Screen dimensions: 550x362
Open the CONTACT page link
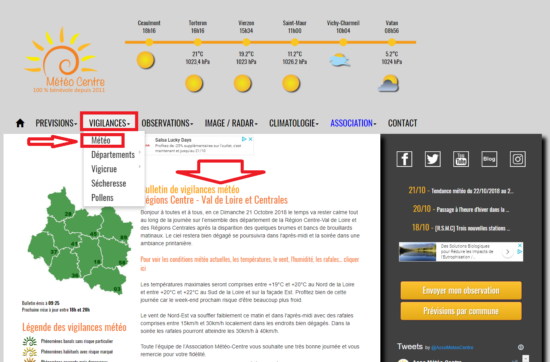point(402,123)
